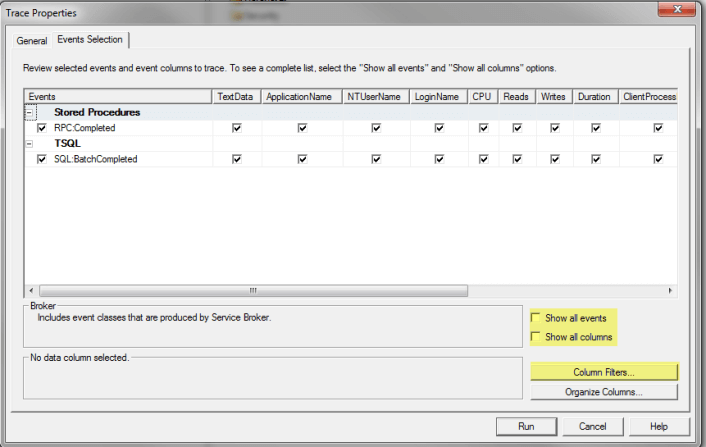The height and width of the screenshot is (447, 706).
Task: Toggle CPU for SQL:BatchCompleted
Action: pos(484,159)
